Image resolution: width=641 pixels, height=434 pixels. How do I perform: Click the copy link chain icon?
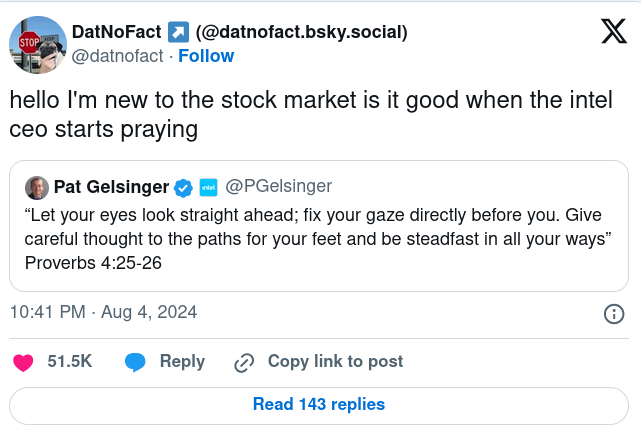click(x=243, y=362)
